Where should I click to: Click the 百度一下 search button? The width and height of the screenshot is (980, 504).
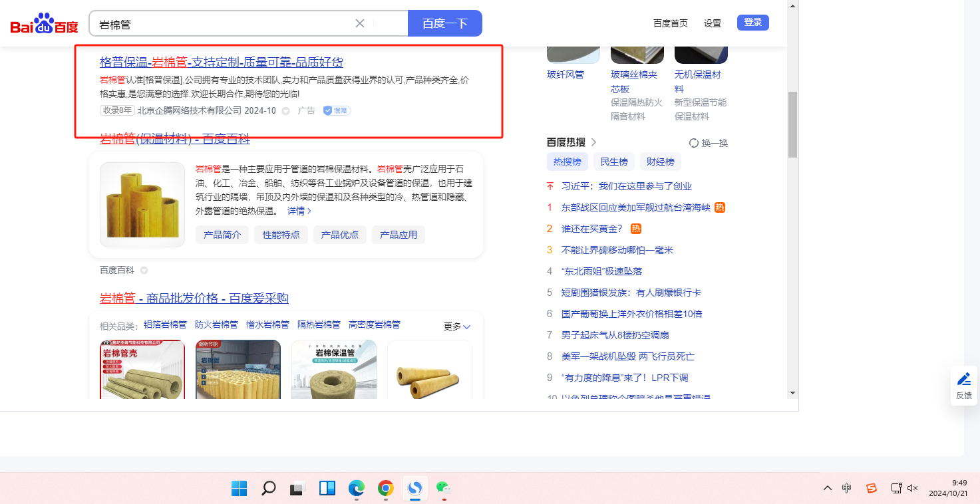[445, 23]
